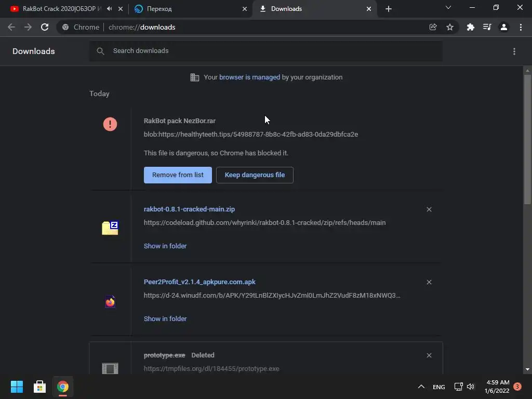Open the browser is managed link
Image resolution: width=532 pixels, height=399 pixels.
[249, 77]
